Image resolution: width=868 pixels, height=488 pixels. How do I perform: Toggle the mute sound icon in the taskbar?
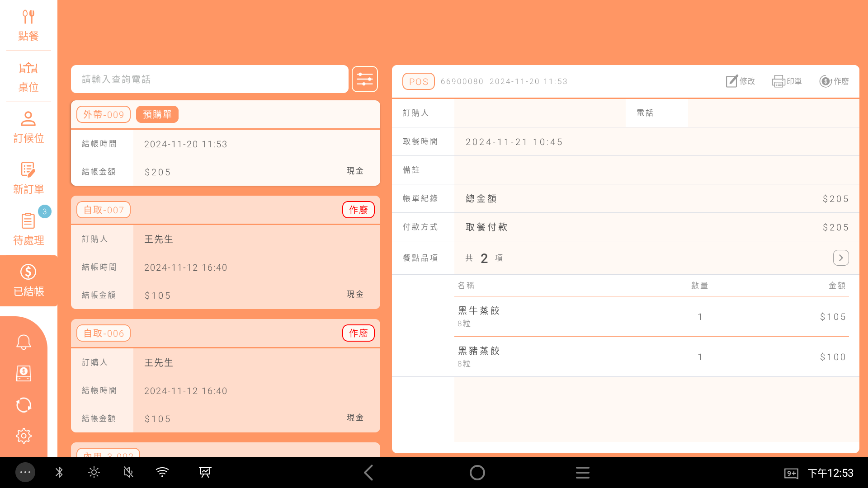(128, 473)
